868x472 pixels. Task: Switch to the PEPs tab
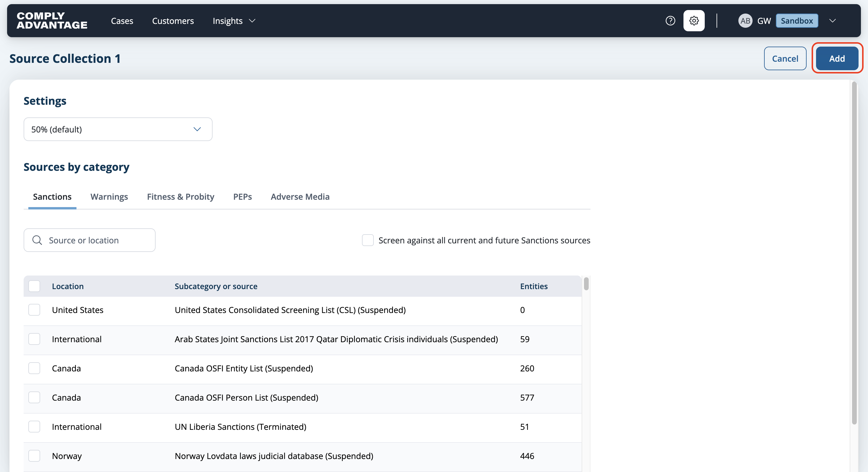click(243, 196)
